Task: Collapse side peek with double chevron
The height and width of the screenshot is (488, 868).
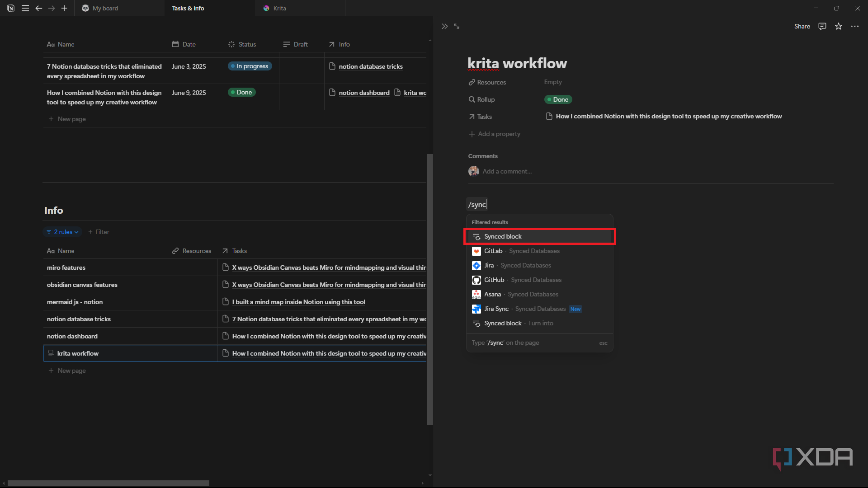Action: tap(444, 26)
